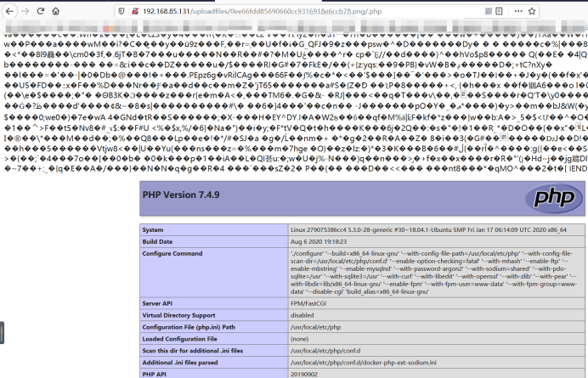Open the browser home page
Viewport: 588px width, 378px height.
pyautogui.click(x=56, y=11)
